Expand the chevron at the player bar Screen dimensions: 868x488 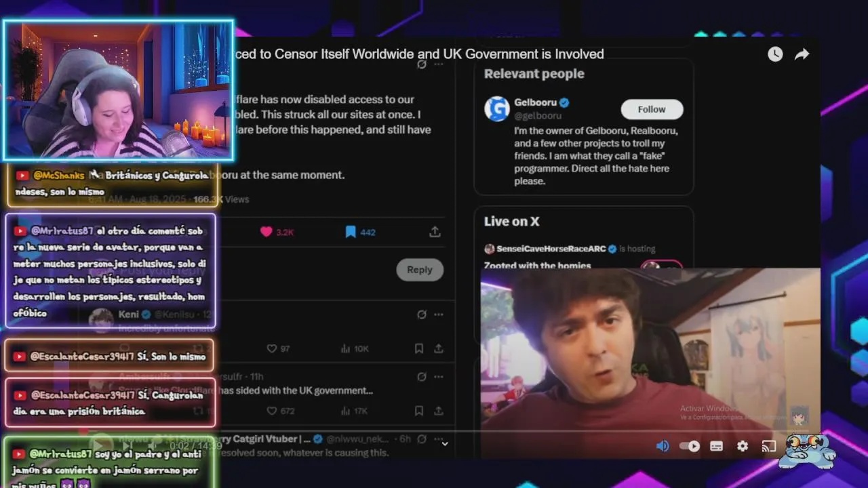tap(445, 444)
